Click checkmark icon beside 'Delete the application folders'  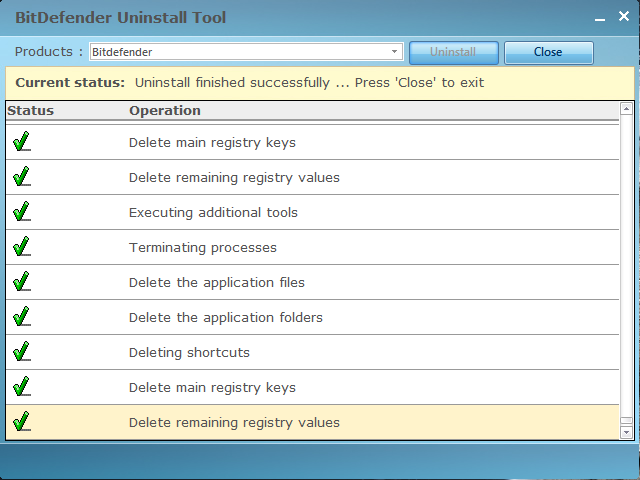[22, 317]
